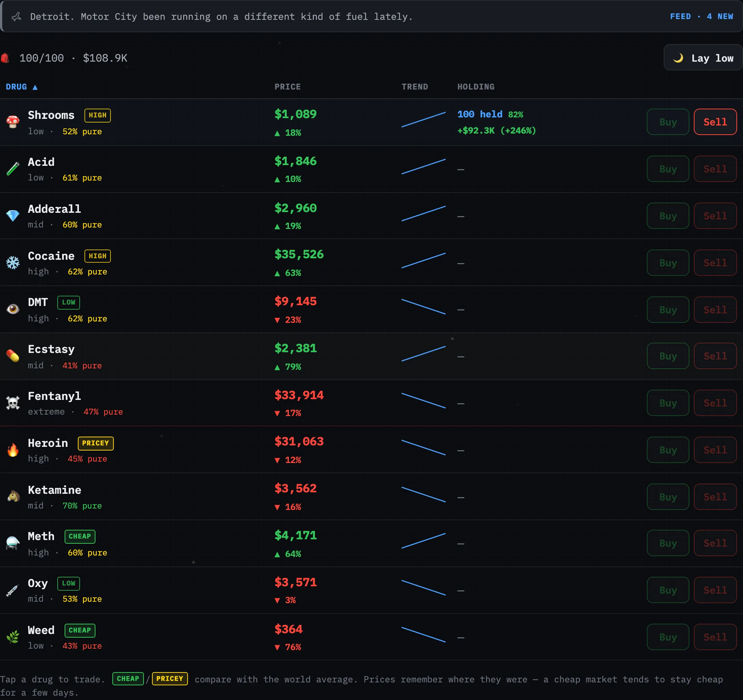The image size is (743, 700).
Task: Click the Ecstasy pill icon
Action: click(13, 356)
